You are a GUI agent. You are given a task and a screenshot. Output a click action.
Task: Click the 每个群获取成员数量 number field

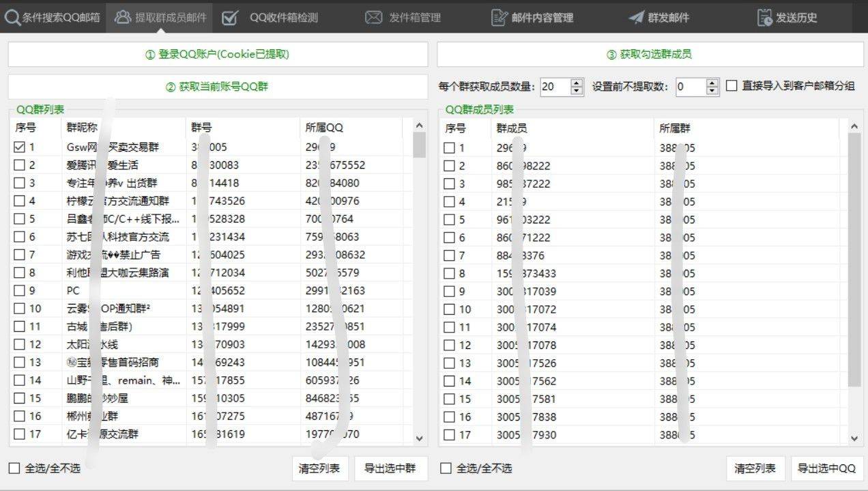(x=555, y=87)
